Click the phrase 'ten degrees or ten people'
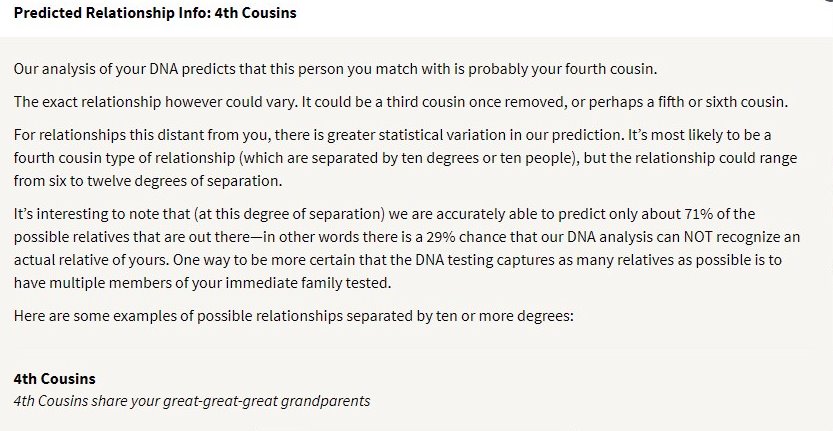Image resolution: width=833 pixels, height=431 pixels. pos(488,158)
